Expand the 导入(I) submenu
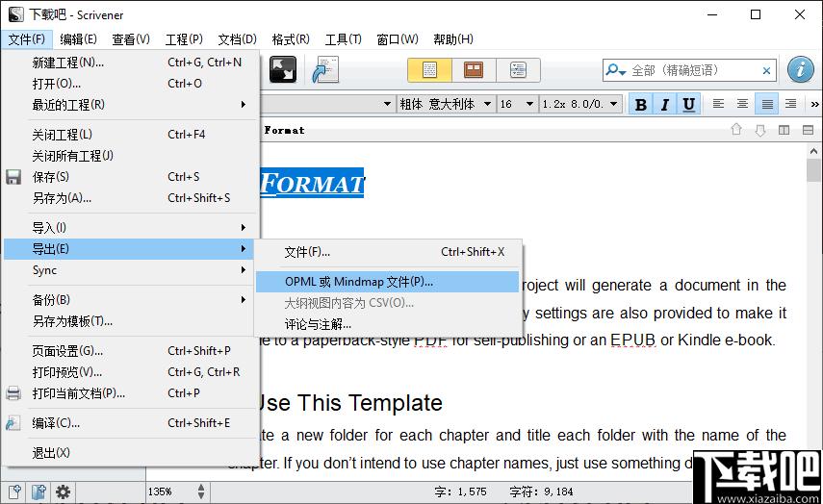The height and width of the screenshot is (504, 823). [131, 228]
